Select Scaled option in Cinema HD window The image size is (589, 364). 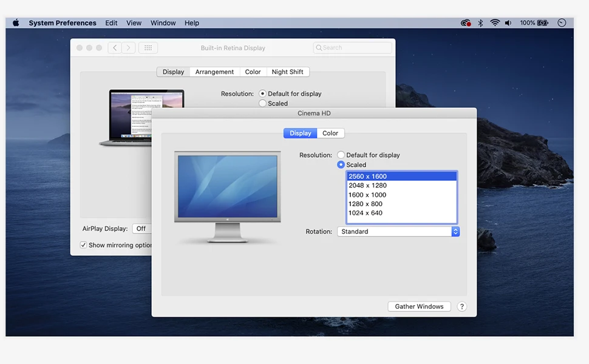point(341,165)
